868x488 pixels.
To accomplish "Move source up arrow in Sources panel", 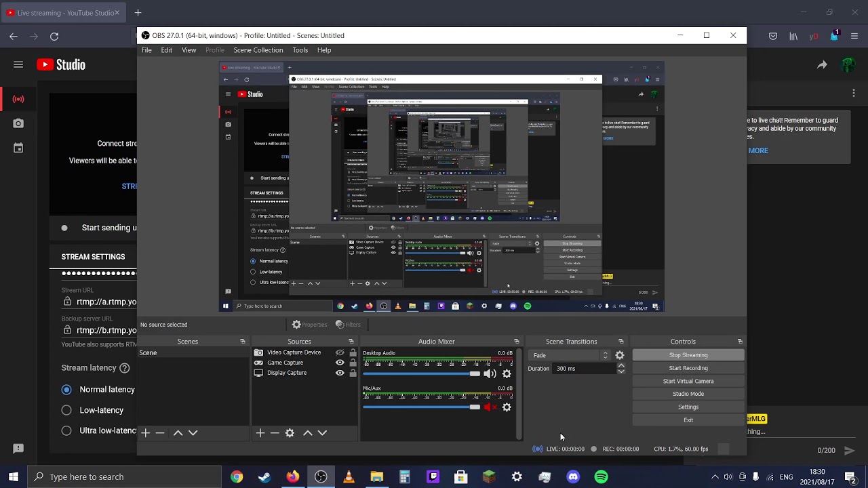I will [x=307, y=432].
